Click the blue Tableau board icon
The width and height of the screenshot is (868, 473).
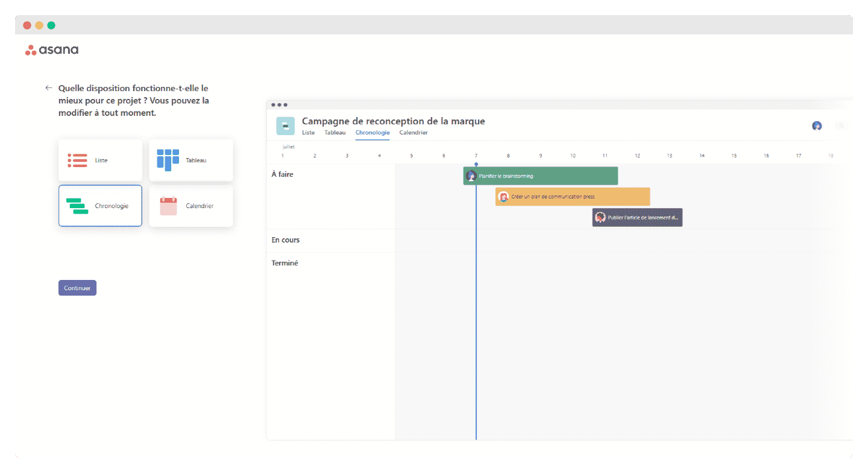tap(168, 160)
